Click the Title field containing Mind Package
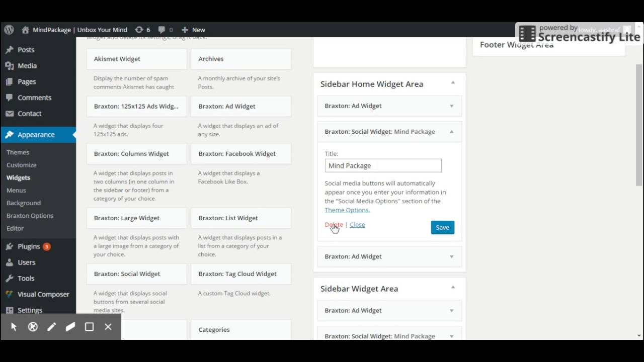 point(383,165)
